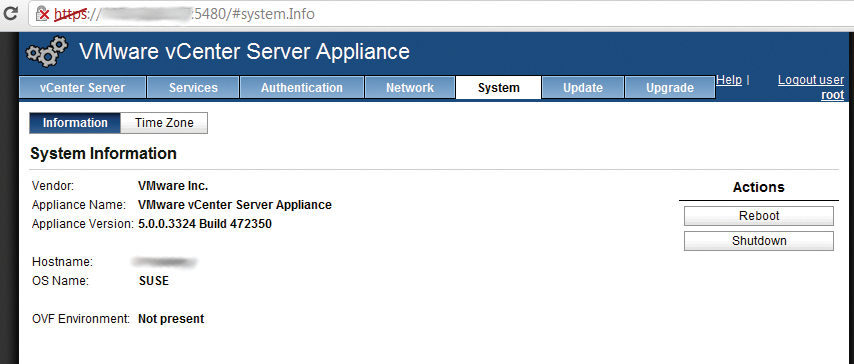This screenshot has width=854, height=364.
Task: Click the Help link
Action: point(729,80)
